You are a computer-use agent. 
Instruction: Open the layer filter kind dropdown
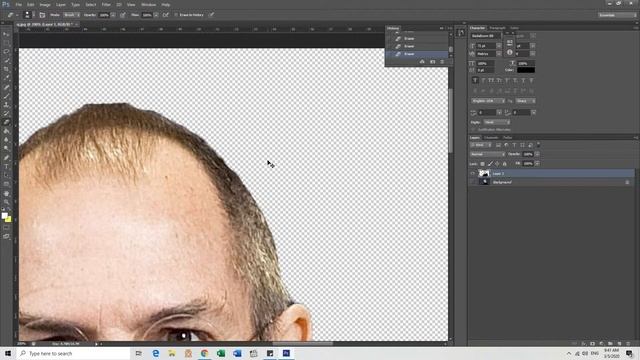(x=481, y=145)
